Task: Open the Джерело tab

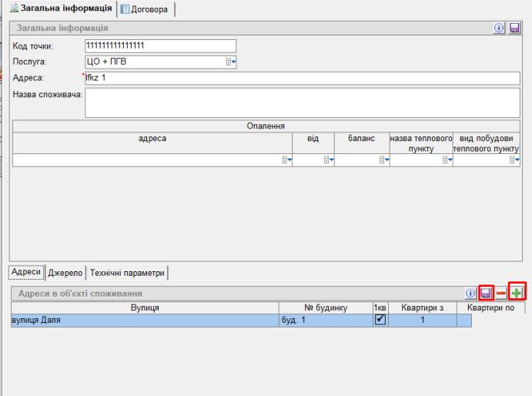Action: [65, 273]
